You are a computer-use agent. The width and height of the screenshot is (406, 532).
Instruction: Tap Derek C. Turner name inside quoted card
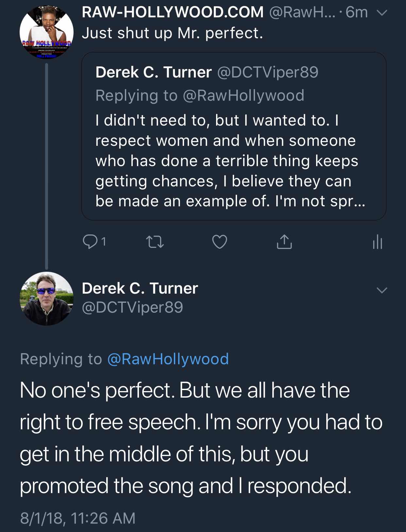pos(153,72)
